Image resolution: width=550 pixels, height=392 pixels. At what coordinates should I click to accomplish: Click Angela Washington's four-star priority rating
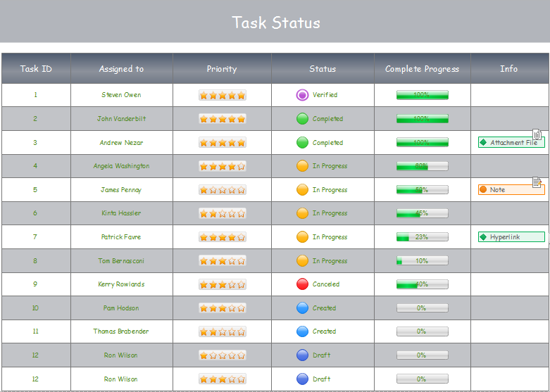[x=223, y=166]
